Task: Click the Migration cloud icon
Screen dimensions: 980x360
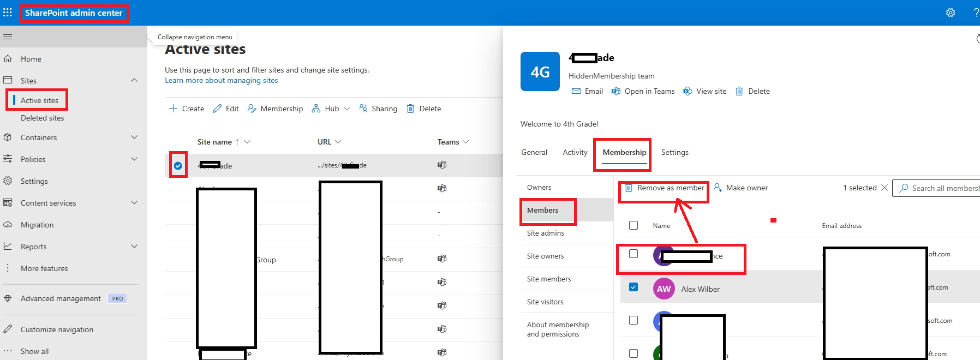Action: (x=8, y=224)
